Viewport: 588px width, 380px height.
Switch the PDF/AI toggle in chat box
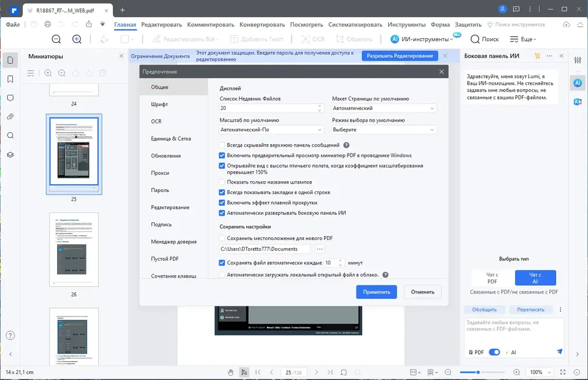coord(495,352)
